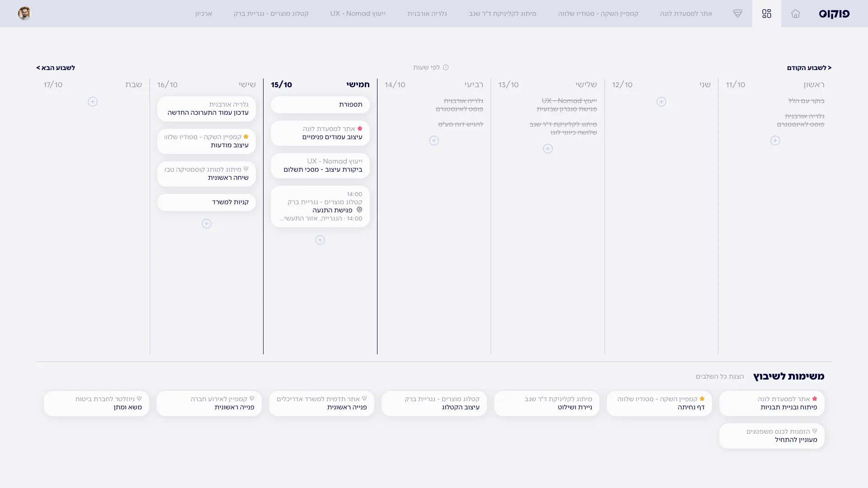Select backlog task דף נחיתה

tap(659, 404)
